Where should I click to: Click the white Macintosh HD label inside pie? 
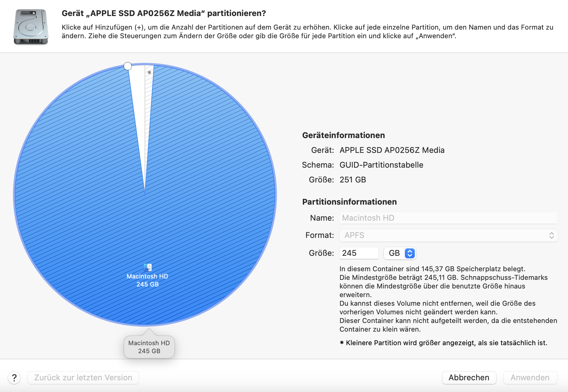tap(147, 276)
